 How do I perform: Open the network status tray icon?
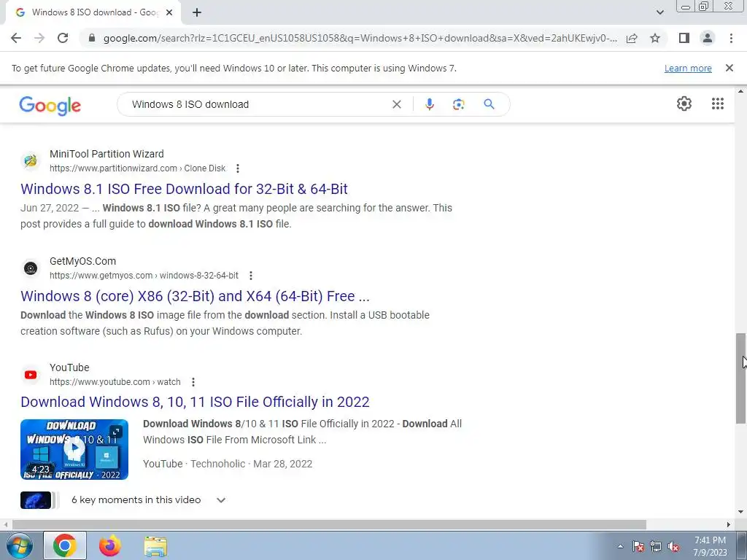click(656, 546)
